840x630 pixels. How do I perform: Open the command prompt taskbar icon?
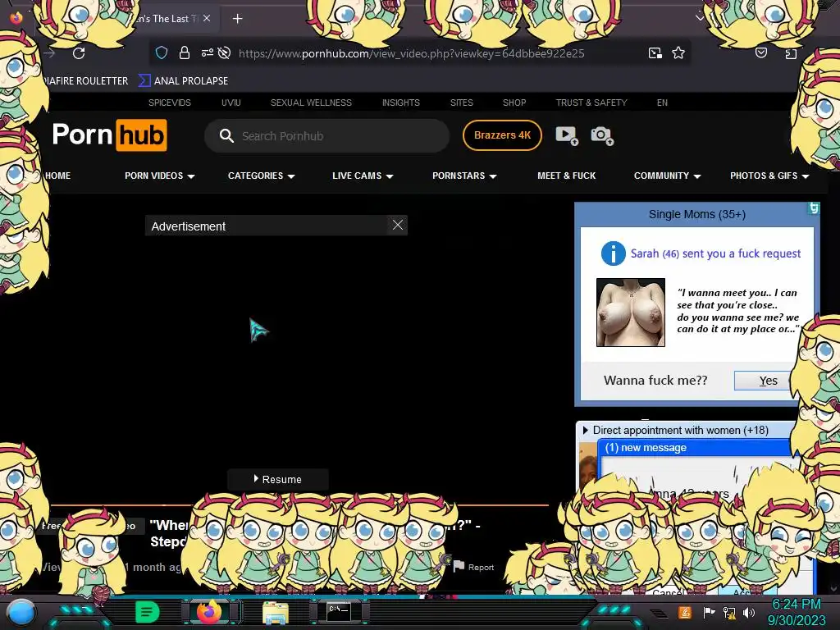pos(339,610)
